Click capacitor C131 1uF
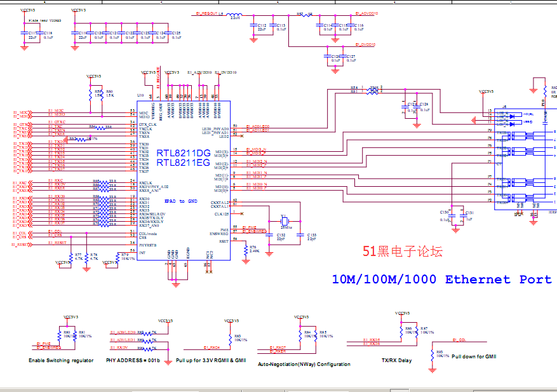 point(464,216)
